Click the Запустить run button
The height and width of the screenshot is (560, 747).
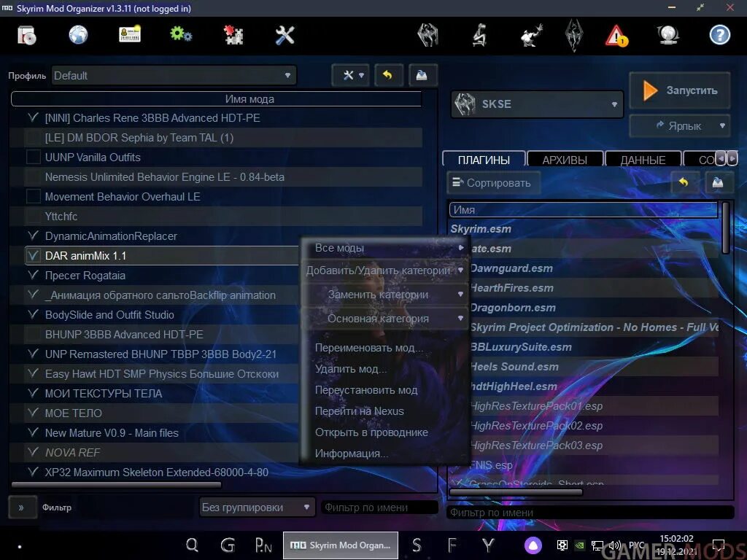[680, 90]
